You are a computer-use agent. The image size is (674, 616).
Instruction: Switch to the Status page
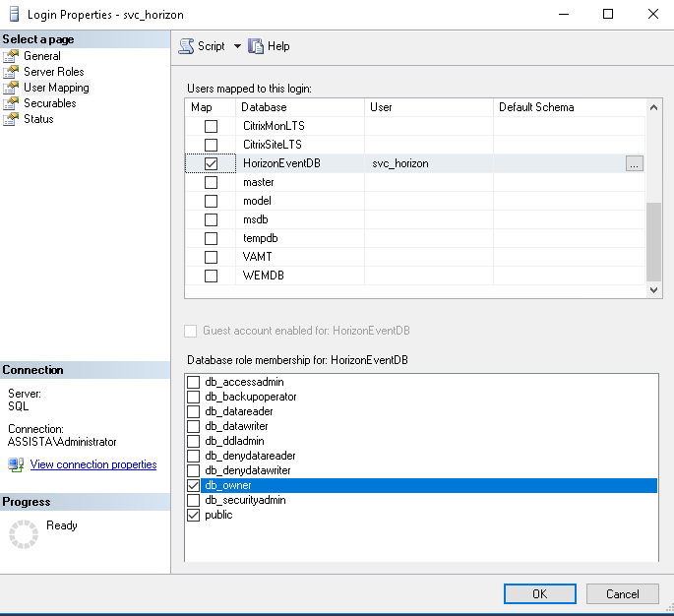pyautogui.click(x=38, y=119)
